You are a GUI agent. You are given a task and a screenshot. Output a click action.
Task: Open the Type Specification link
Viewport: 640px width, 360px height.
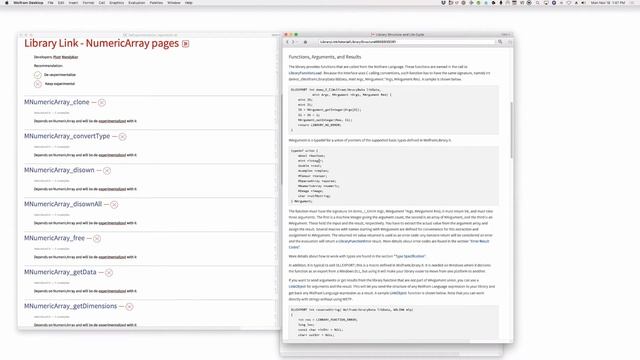[x=410, y=256]
